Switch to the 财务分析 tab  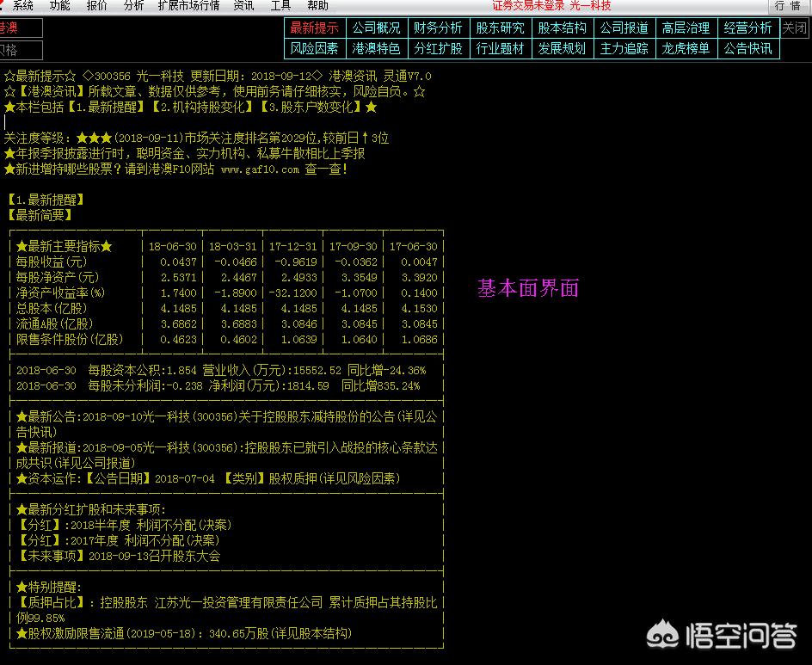coord(438,28)
